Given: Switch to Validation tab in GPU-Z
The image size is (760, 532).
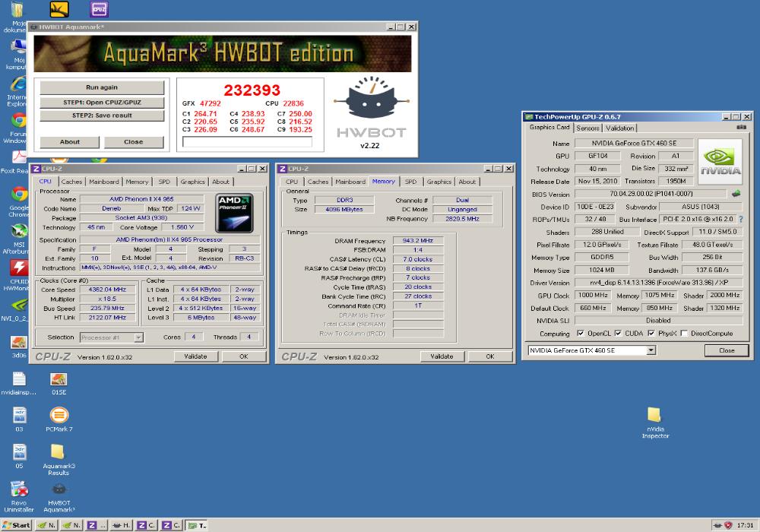Looking at the screenshot, I should 619,128.
